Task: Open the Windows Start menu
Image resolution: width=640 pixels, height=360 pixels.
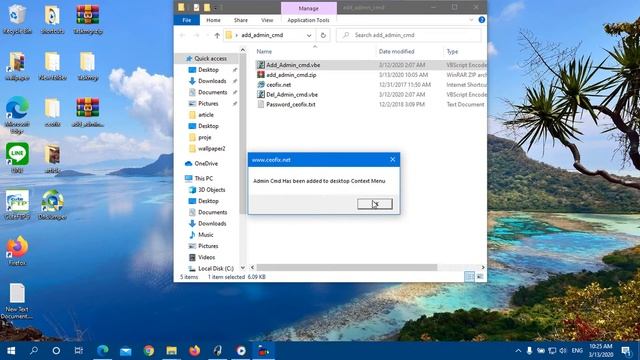Action: click(x=11, y=351)
